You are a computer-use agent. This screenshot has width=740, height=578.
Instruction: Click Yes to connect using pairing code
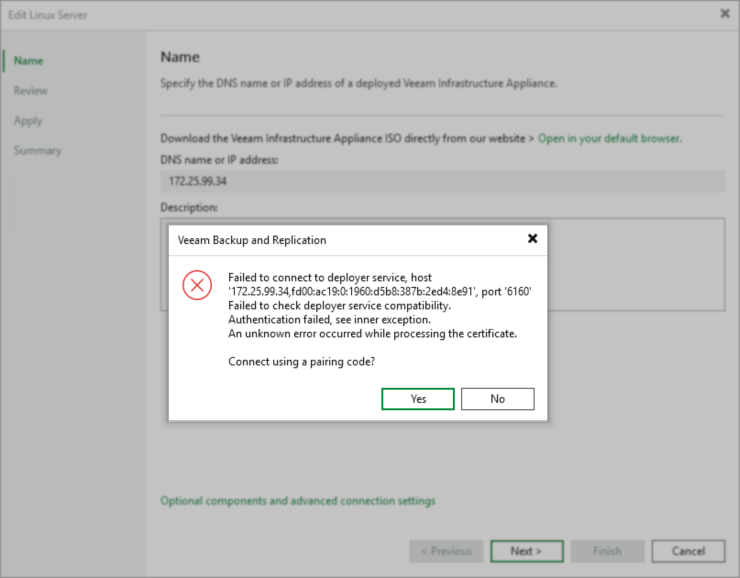pos(418,399)
